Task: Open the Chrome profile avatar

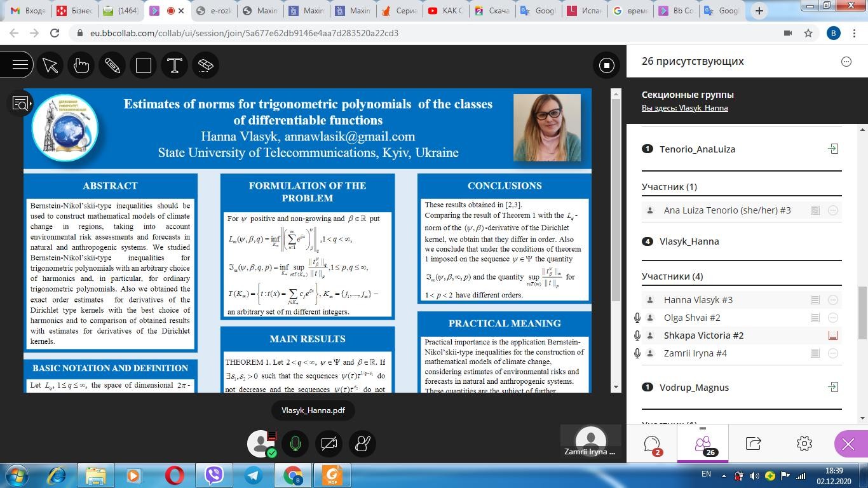Action: [834, 33]
